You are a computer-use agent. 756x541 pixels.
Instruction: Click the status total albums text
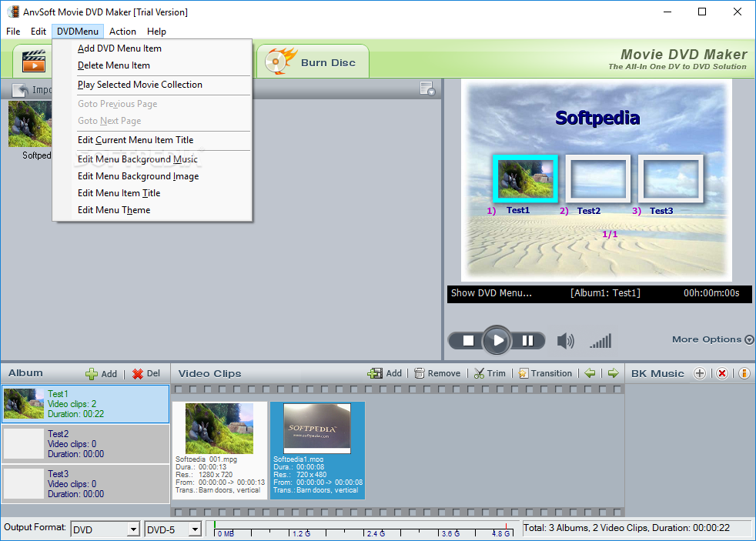coord(627,528)
